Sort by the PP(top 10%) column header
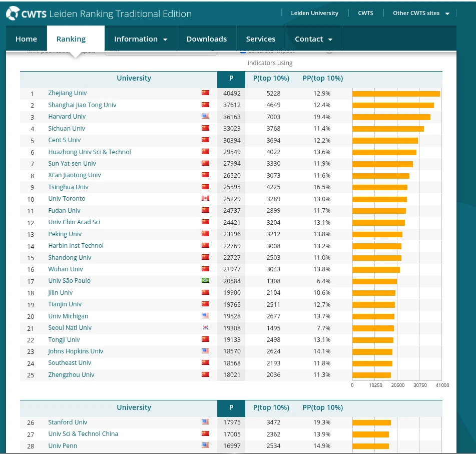 322,78
